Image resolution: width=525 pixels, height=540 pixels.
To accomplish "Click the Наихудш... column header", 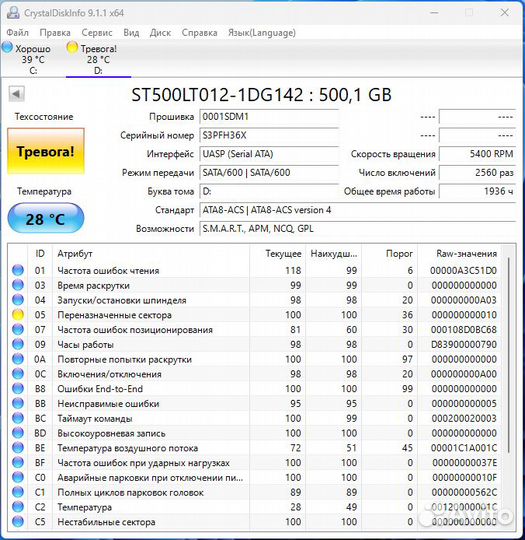I will (333, 254).
